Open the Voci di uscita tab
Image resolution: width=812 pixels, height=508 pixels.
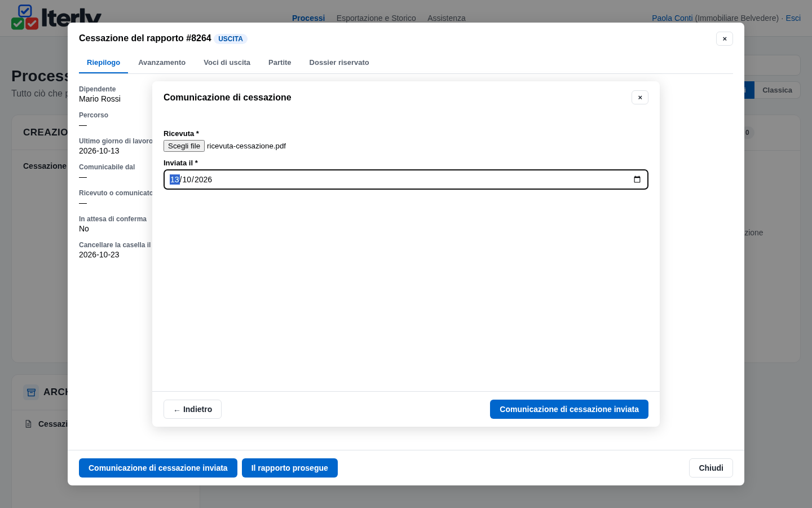click(x=227, y=63)
